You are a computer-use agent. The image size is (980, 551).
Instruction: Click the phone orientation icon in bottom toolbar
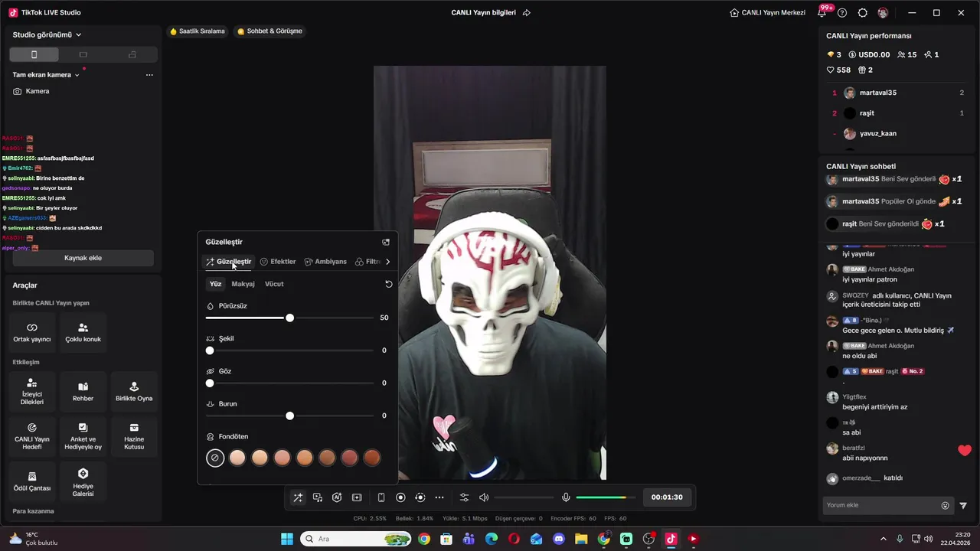381,497
